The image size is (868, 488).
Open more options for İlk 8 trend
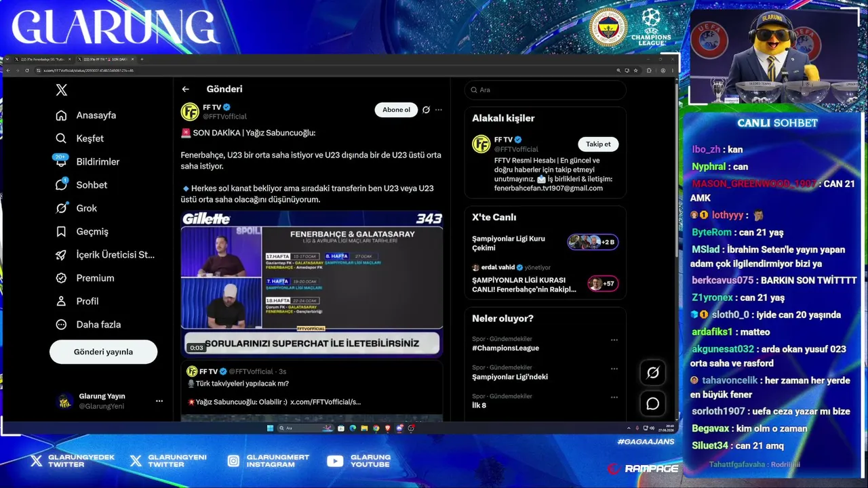pyautogui.click(x=614, y=397)
